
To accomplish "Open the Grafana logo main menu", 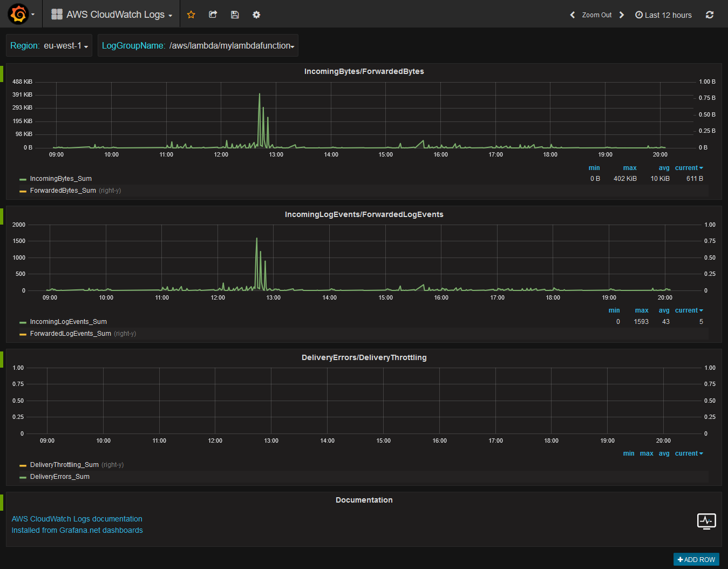I will 18,14.
